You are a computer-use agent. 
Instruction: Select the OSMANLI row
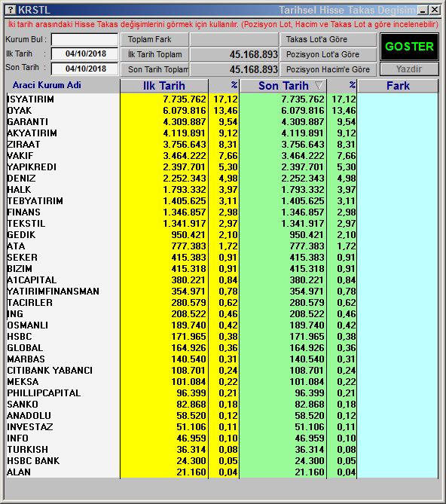click(222, 325)
